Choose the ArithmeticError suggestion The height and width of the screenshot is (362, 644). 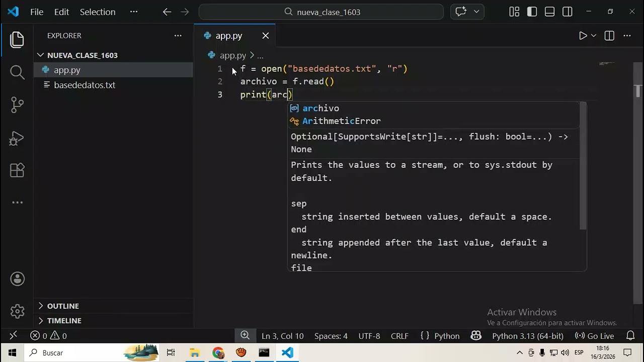point(433,121)
